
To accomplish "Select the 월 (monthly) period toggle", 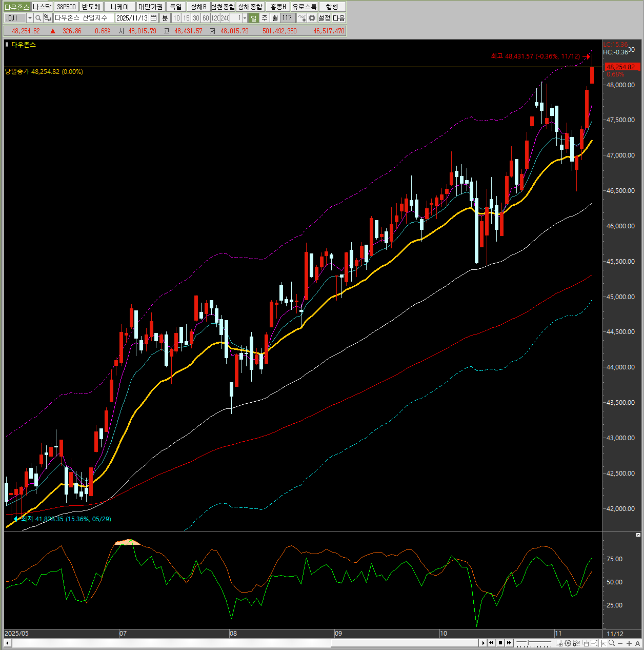I will pos(275,18).
